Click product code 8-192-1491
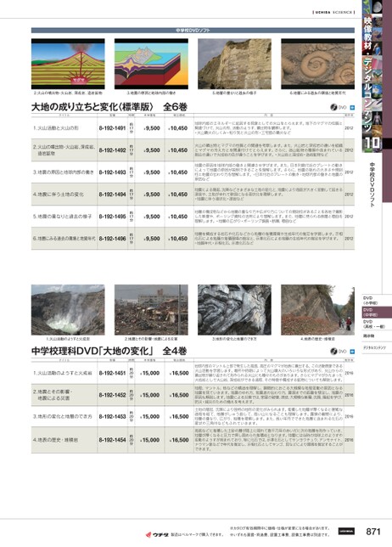Image resolution: width=392 pixels, height=547 pixels. 112,128
